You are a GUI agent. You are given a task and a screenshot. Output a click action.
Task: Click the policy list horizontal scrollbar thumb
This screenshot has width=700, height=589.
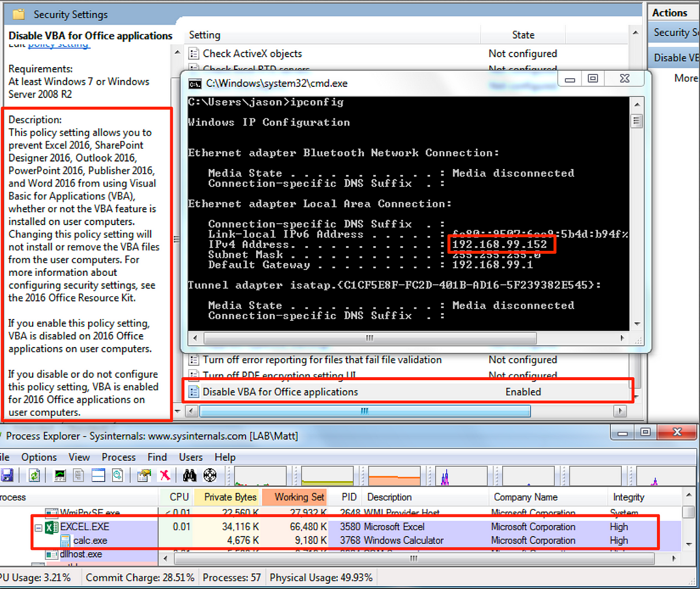click(x=365, y=411)
